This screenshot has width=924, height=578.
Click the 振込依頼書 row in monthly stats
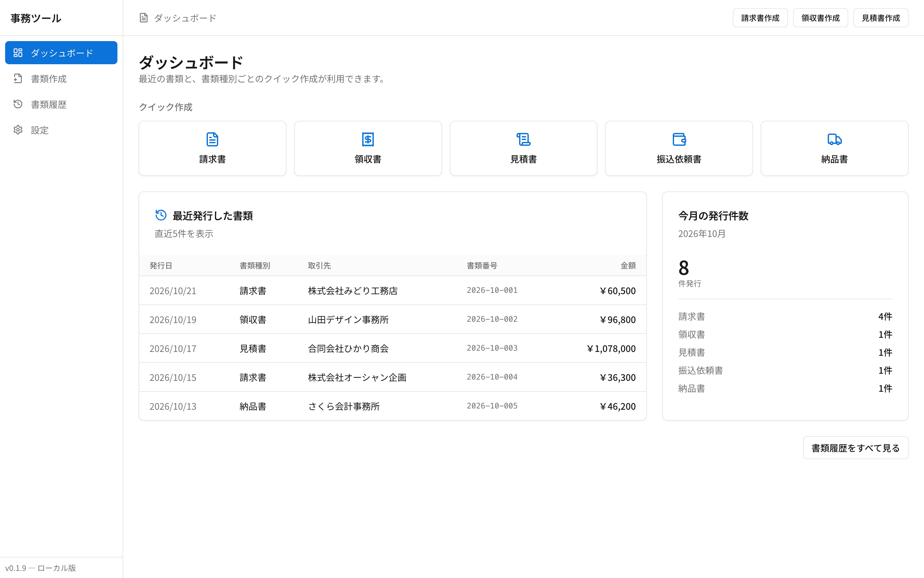click(x=785, y=371)
